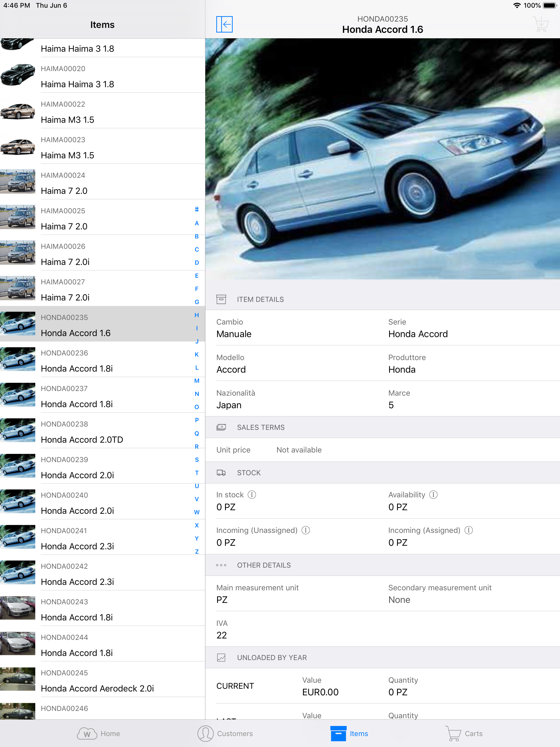Jump to letter T in the index
This screenshot has width=560, height=747.
[197, 473]
